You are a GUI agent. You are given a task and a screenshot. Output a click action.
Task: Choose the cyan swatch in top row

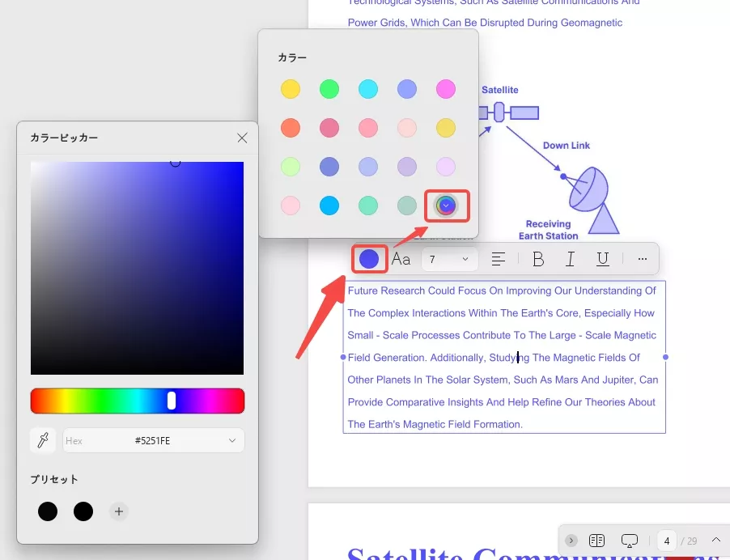point(368,89)
